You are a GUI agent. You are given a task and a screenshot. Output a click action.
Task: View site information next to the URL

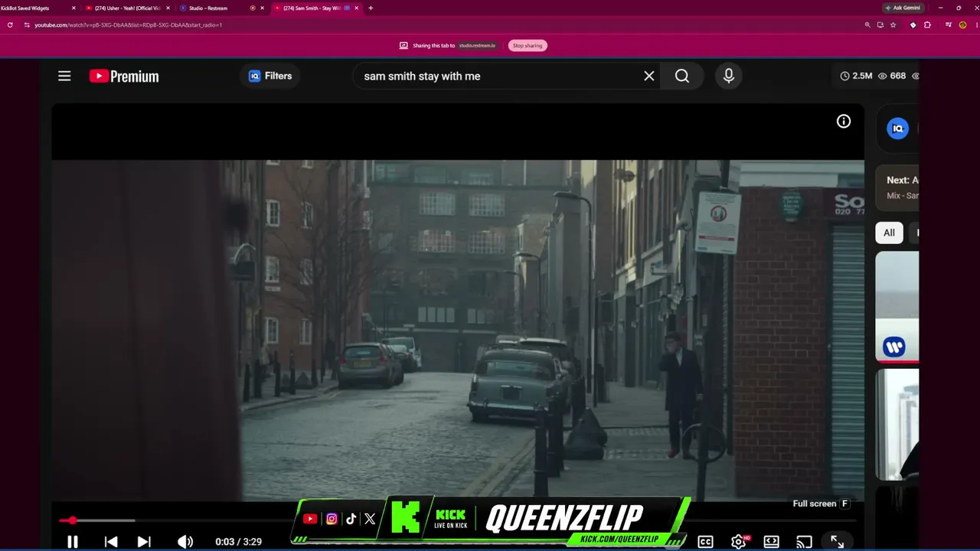point(27,24)
